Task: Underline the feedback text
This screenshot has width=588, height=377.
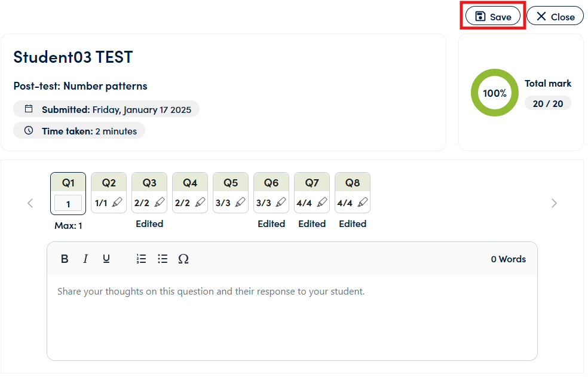Action: (106, 259)
